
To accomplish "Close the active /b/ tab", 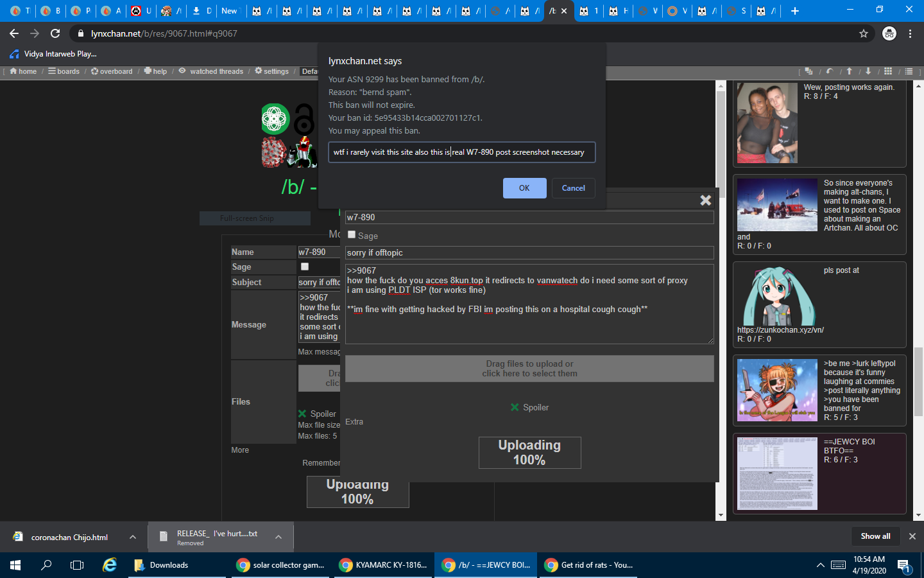I will tap(564, 11).
